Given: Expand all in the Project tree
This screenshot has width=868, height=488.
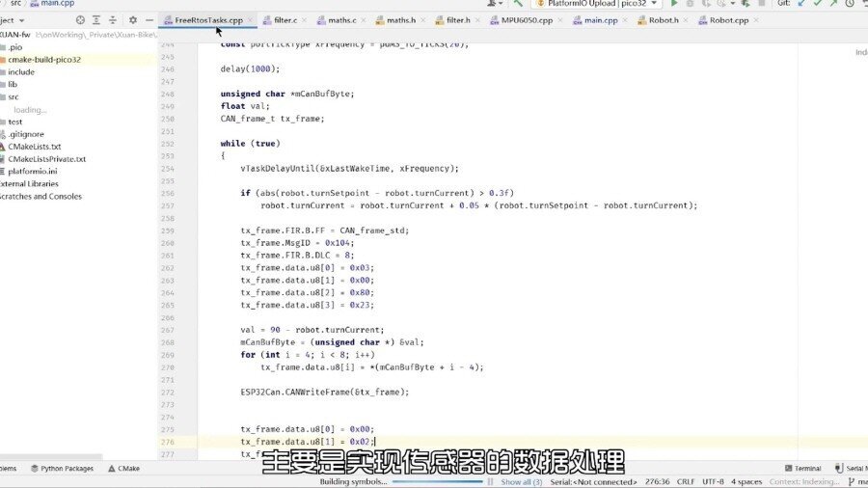Looking at the screenshot, I should click(x=96, y=20).
